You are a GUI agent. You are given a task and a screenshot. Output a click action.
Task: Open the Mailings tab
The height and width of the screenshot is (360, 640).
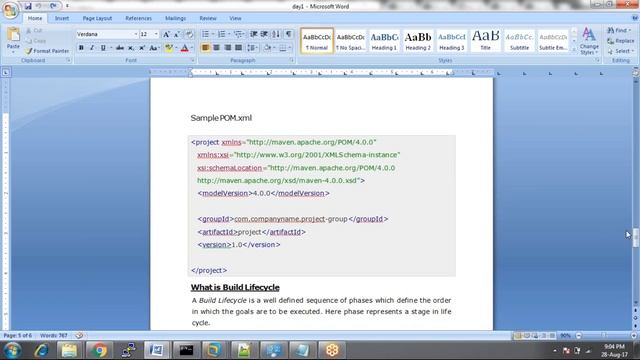click(x=176, y=18)
